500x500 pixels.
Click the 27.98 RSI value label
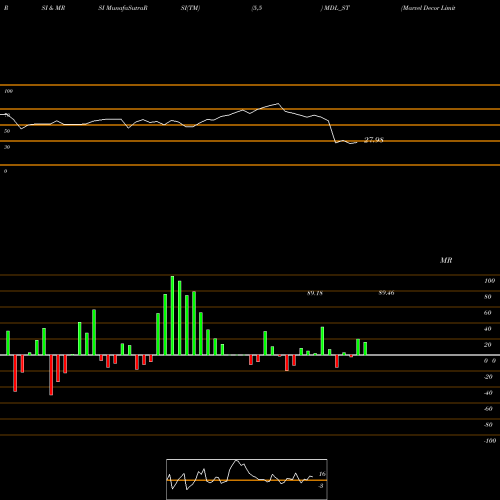click(374, 140)
